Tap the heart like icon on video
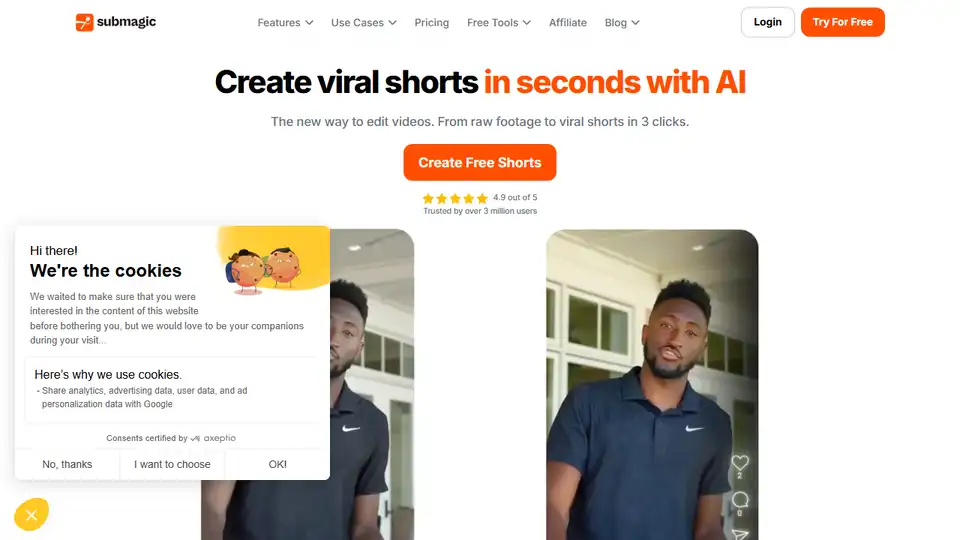 point(740,463)
